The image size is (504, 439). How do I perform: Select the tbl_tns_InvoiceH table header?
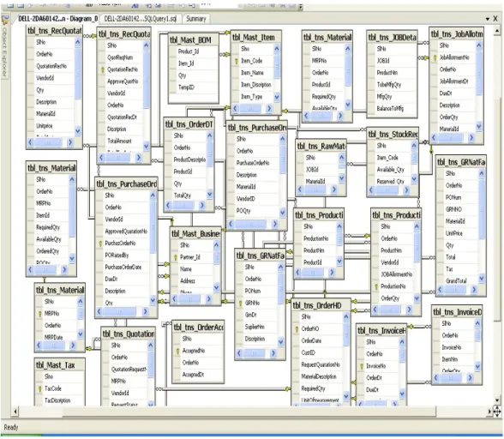click(x=381, y=331)
